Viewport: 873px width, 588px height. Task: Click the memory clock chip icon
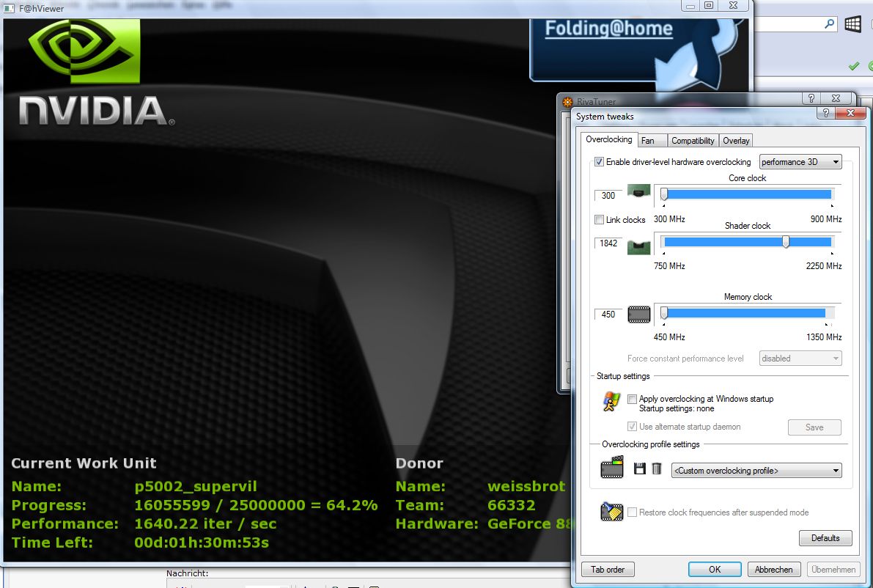point(638,315)
